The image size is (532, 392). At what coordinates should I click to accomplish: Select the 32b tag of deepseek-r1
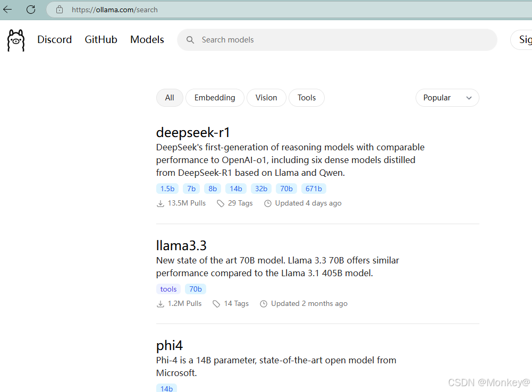click(x=261, y=189)
